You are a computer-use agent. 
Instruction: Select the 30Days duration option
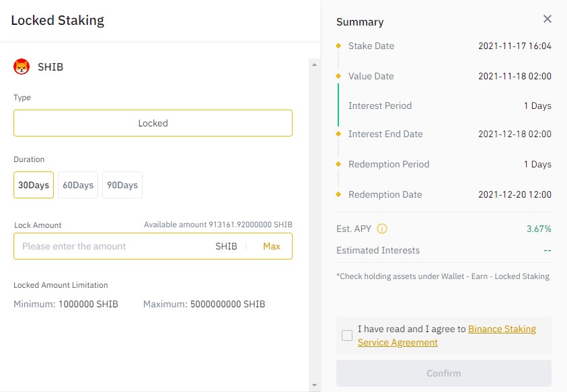[34, 185]
